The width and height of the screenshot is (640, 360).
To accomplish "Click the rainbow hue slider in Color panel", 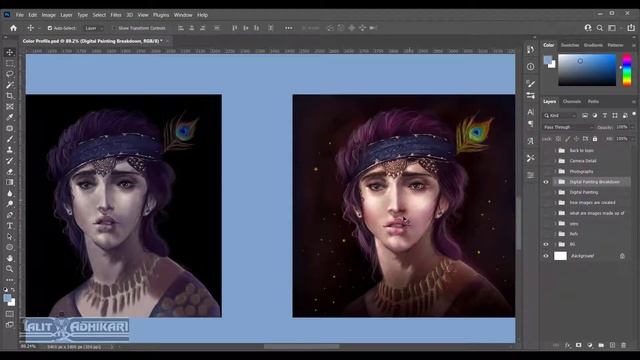I will pyautogui.click(x=627, y=70).
